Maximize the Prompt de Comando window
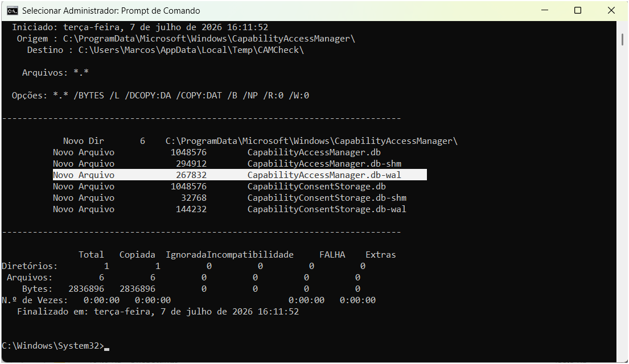The height and width of the screenshot is (364, 629). [x=578, y=10]
